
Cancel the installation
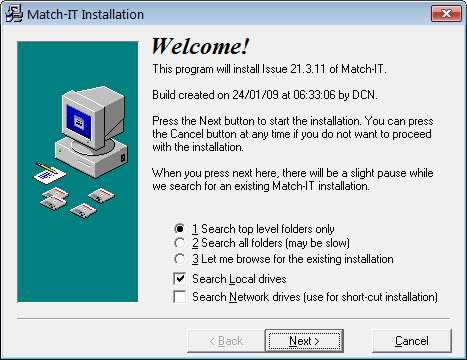[412, 341]
